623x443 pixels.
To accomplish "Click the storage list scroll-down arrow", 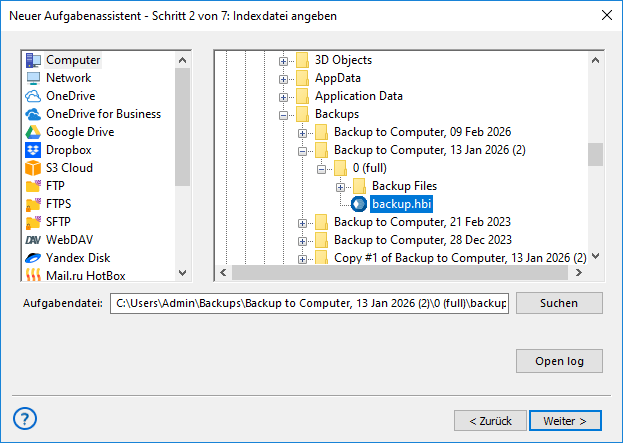I will [x=182, y=273].
